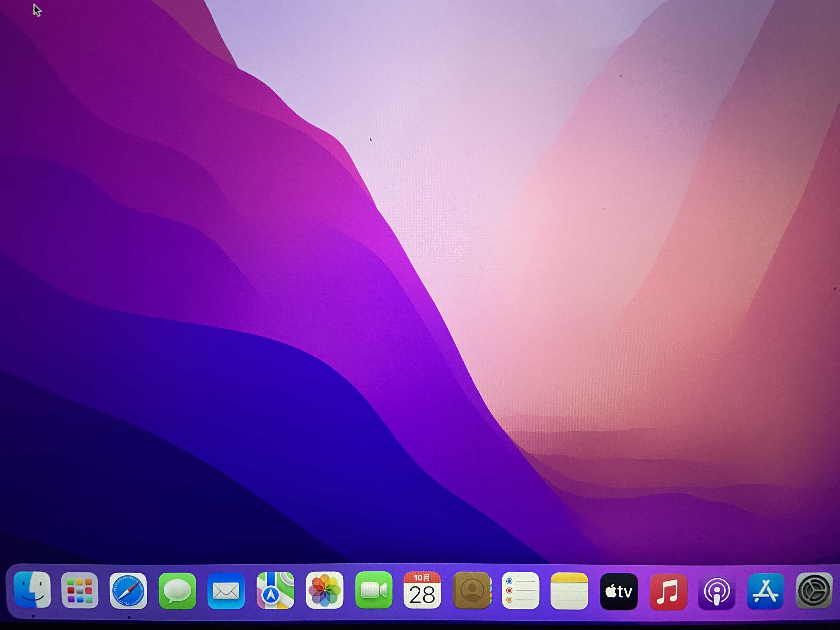Open the Mail envelope app
This screenshot has width=840, height=630.
[x=226, y=591]
